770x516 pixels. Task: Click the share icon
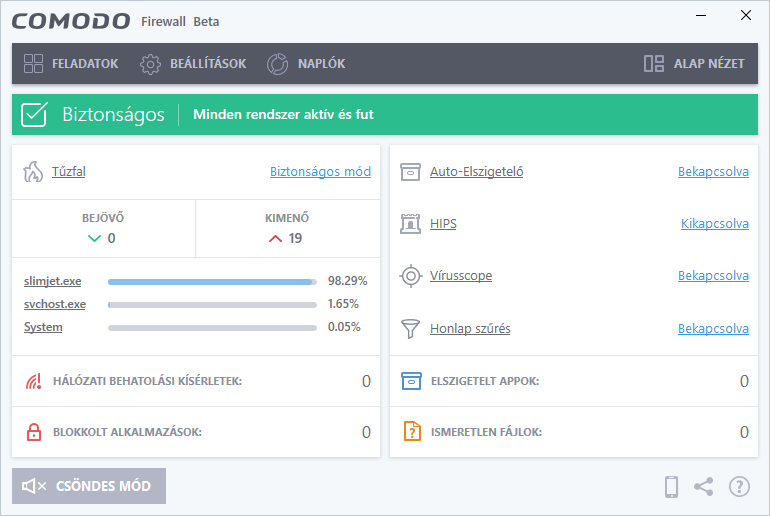pyautogui.click(x=704, y=487)
